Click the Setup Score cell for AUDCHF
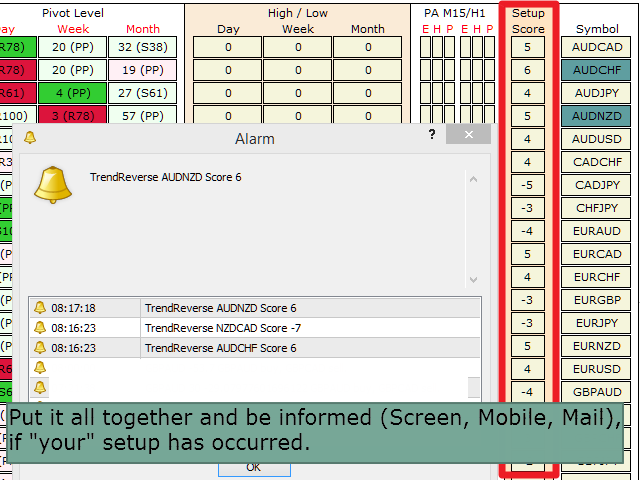 pos(527,70)
